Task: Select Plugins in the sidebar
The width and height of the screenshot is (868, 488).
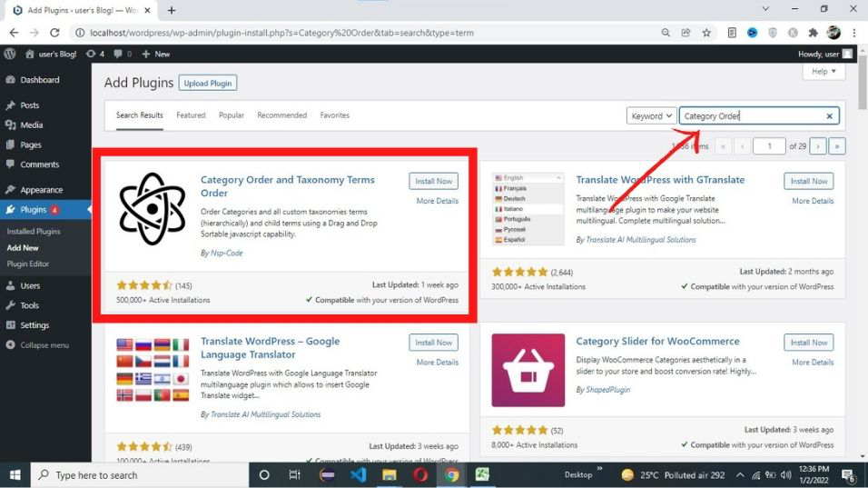Action: (x=45, y=209)
